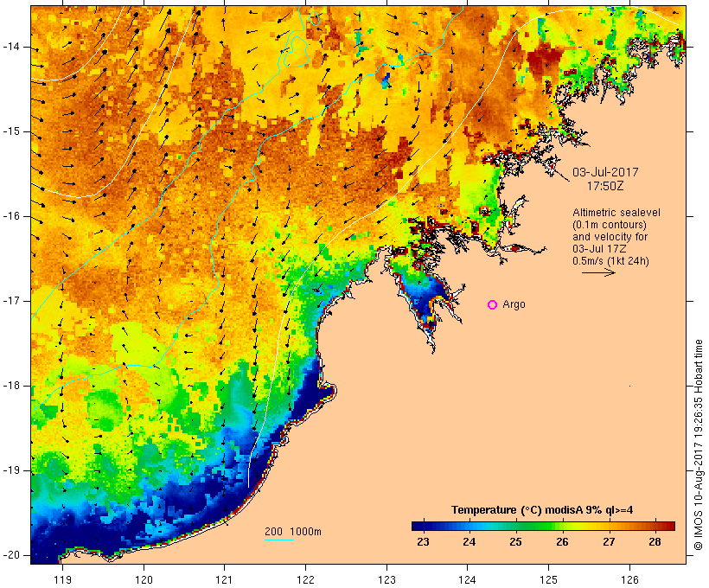Viewport: 709px width, 588px height.
Task: Click the '03-Jul 17Z' caption line
Action: click(599, 249)
